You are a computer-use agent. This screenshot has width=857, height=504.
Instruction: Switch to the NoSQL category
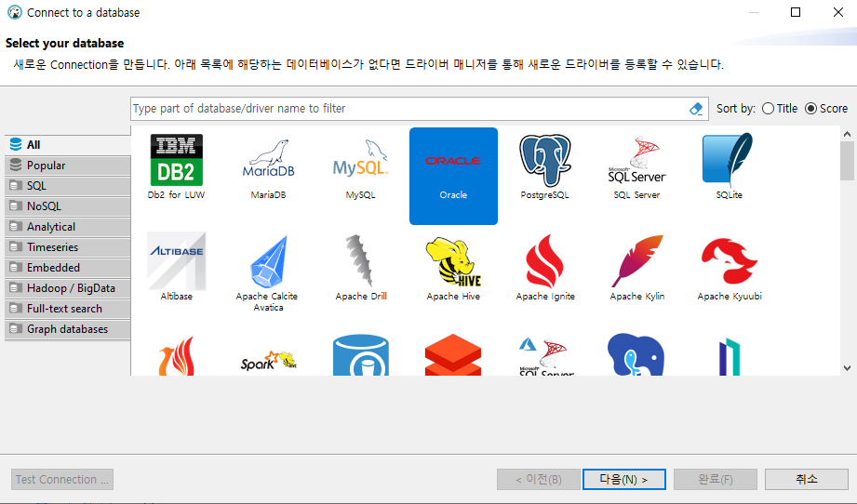pos(68,206)
